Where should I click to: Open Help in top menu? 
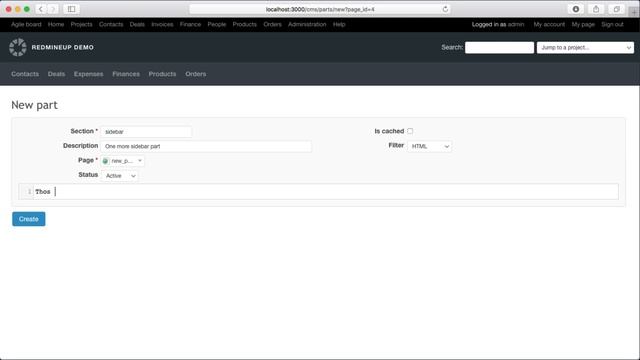(x=339, y=24)
